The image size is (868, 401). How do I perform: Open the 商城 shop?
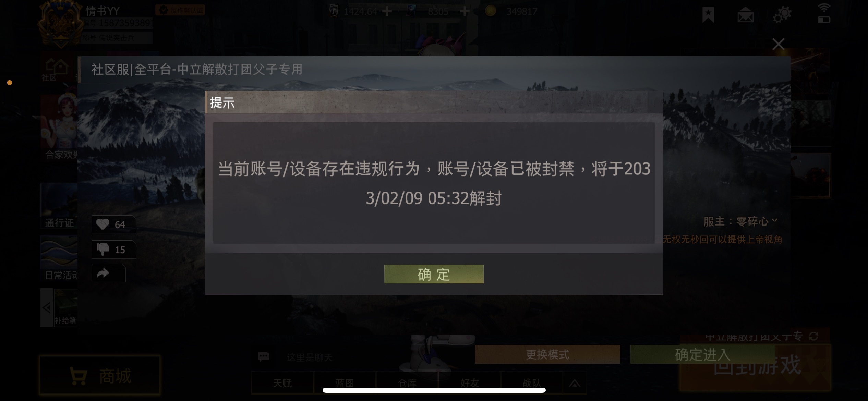pos(100,375)
